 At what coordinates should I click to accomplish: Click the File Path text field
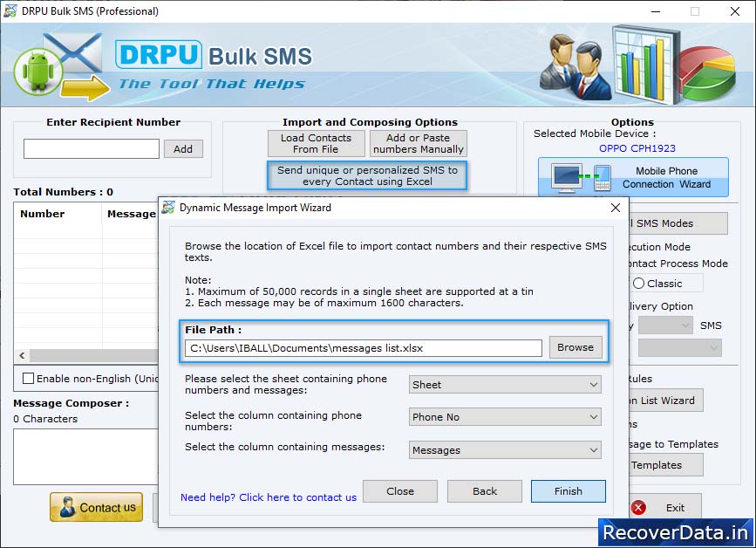(364, 348)
